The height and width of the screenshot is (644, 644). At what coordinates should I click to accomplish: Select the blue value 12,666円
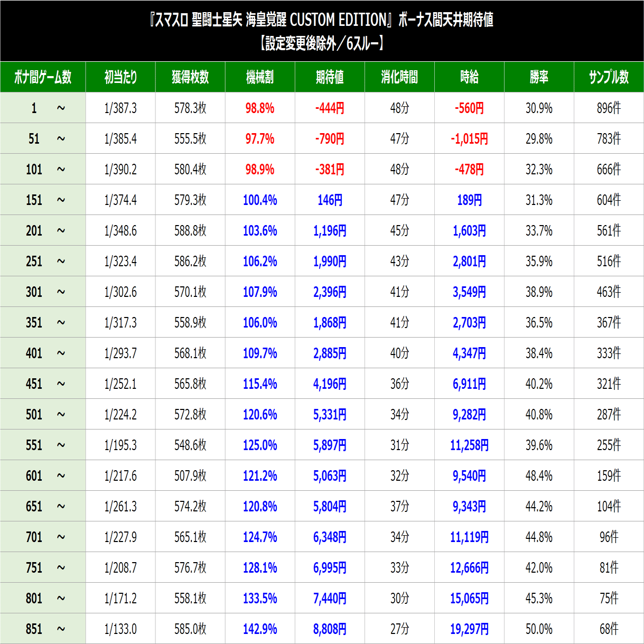(x=469, y=568)
